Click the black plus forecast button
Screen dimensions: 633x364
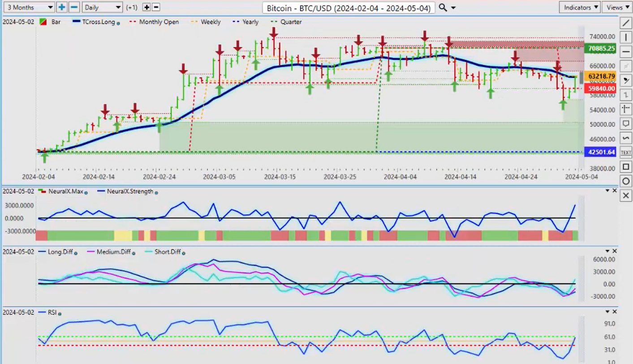(x=146, y=7)
